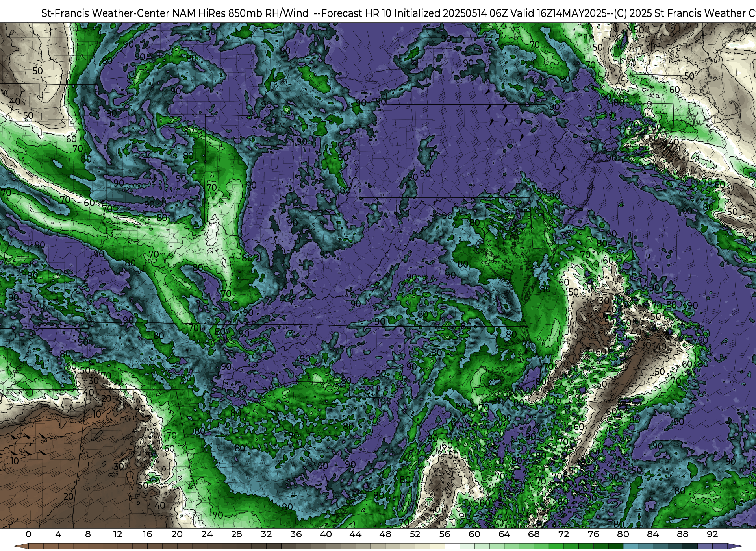Click the colorbar label '52'
The image size is (756, 551).
pos(415,534)
